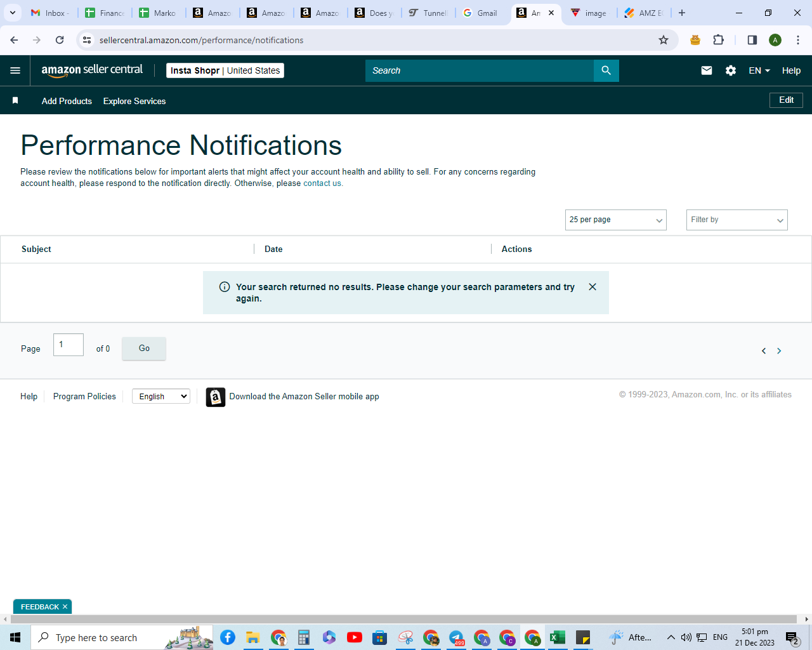This screenshot has width=812, height=650.
Task: Open File Explorer from the taskbar
Action: coord(253,637)
